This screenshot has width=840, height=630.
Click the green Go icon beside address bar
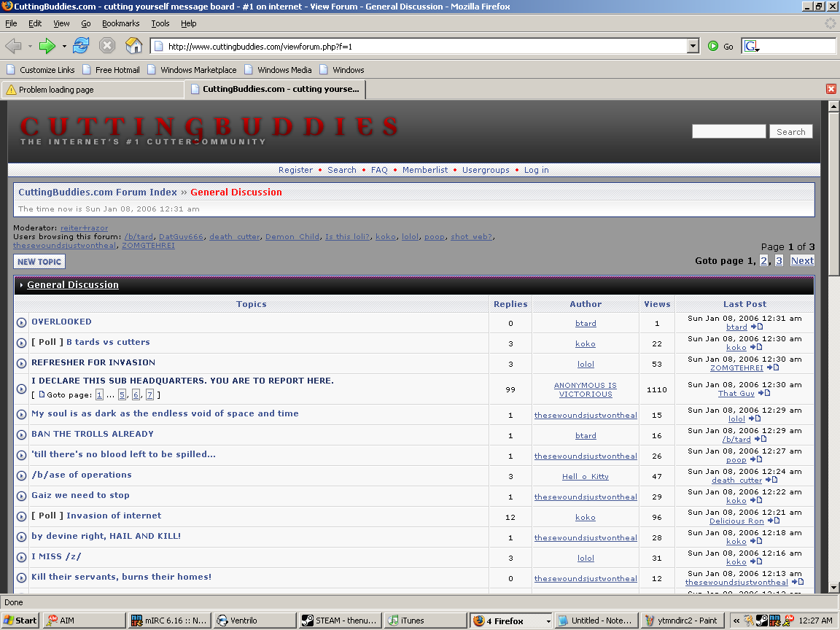click(x=713, y=46)
